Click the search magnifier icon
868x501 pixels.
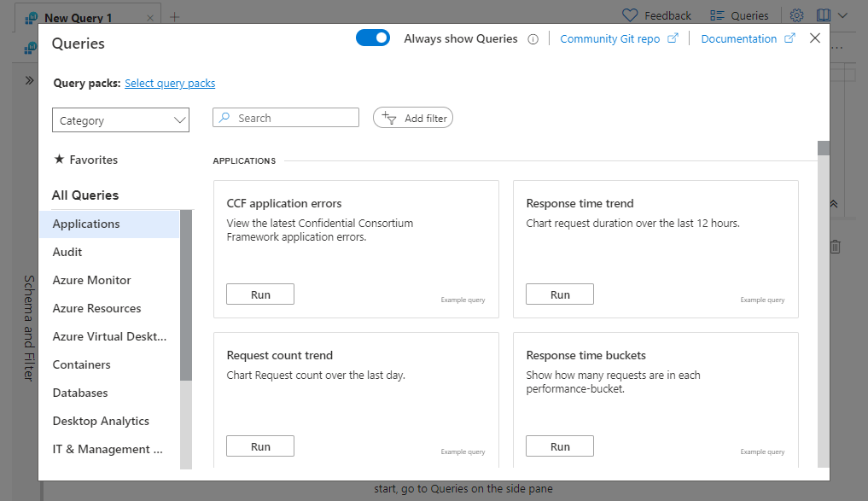pos(224,118)
